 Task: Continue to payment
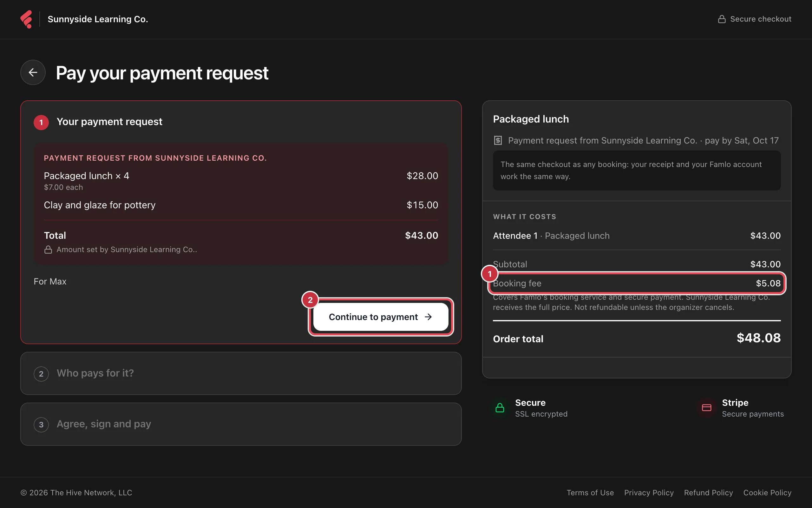(381, 317)
